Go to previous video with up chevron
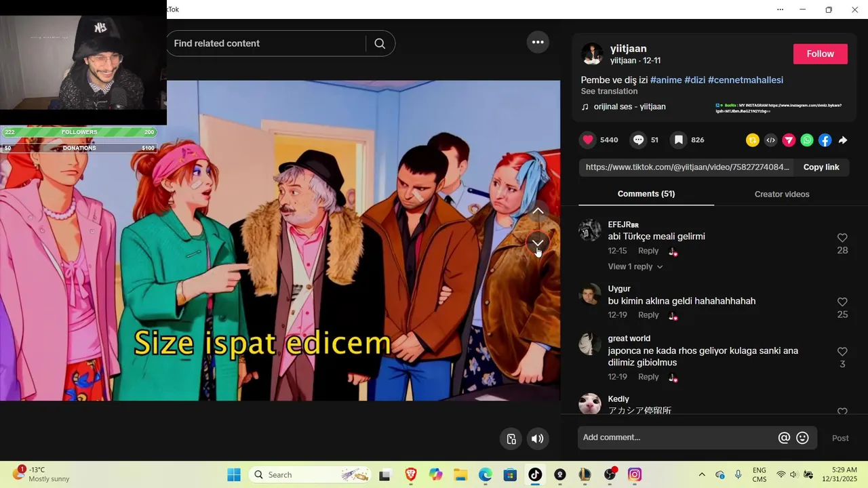This screenshot has height=488, width=868. tap(538, 211)
